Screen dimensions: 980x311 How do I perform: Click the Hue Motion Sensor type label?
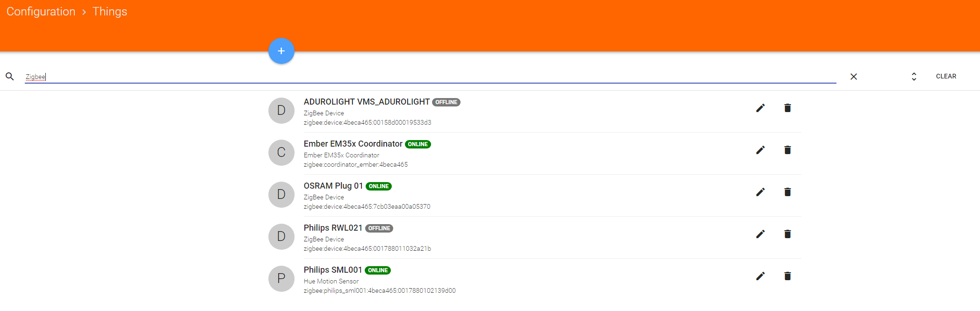coord(331,281)
